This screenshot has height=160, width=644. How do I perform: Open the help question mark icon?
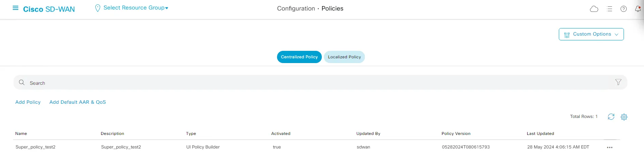pos(623,9)
